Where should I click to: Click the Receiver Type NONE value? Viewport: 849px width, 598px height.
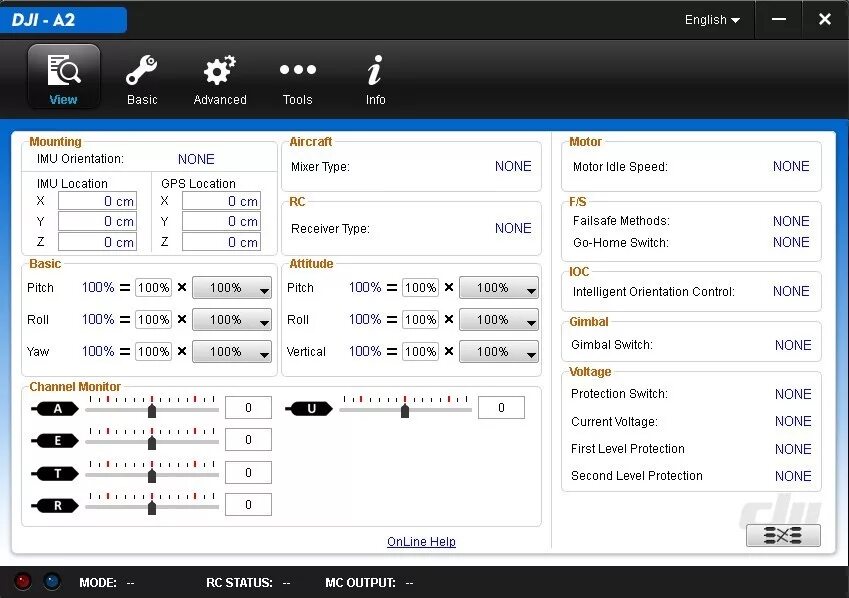513,228
